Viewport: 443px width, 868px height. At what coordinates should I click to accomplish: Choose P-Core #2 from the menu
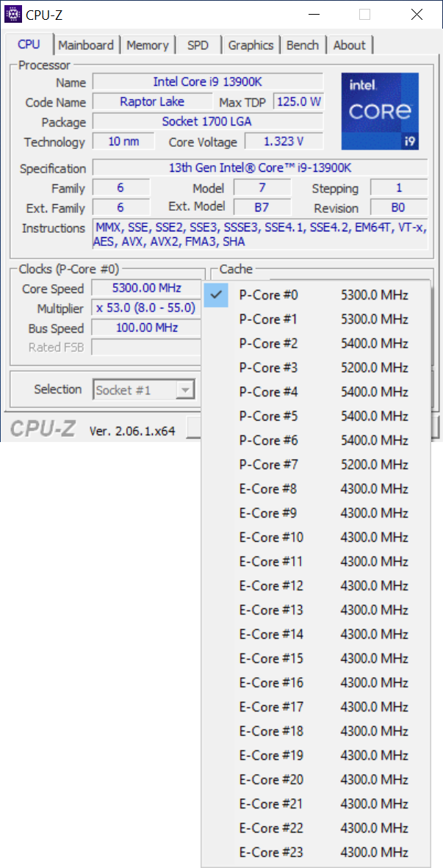click(x=316, y=343)
